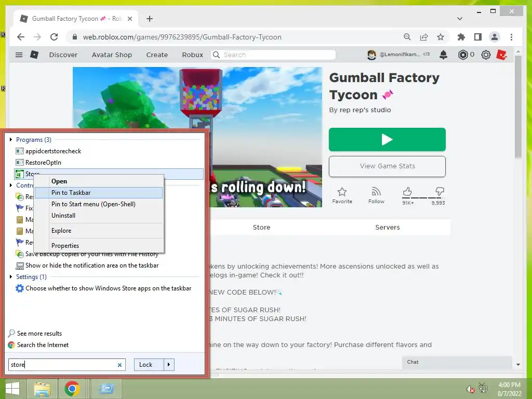
Task: Go to Roblox home via logo icon
Action: pos(34,55)
